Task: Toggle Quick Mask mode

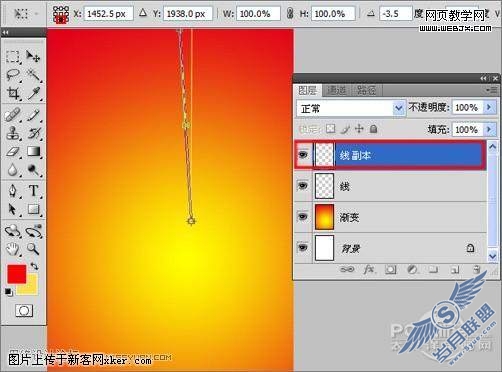Action: (x=24, y=311)
